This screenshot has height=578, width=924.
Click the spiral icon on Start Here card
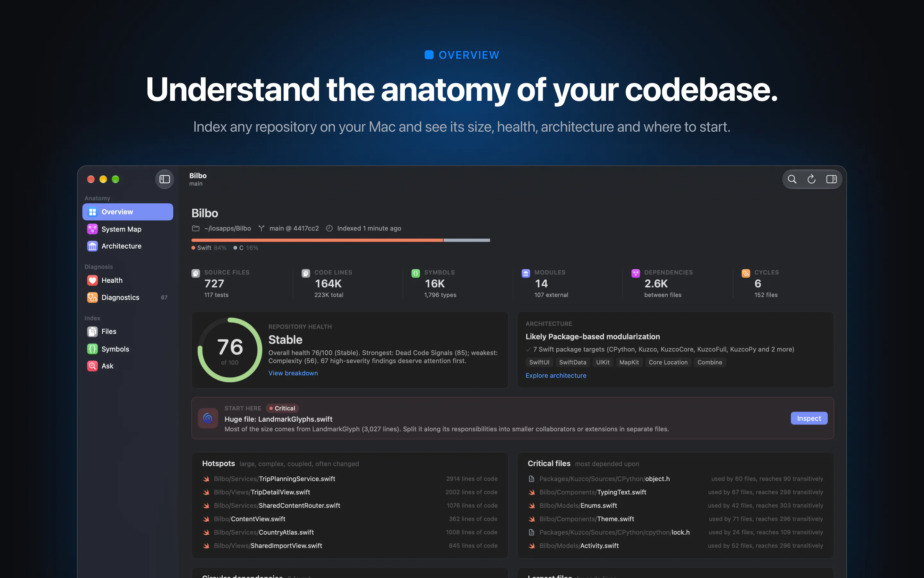click(x=208, y=418)
